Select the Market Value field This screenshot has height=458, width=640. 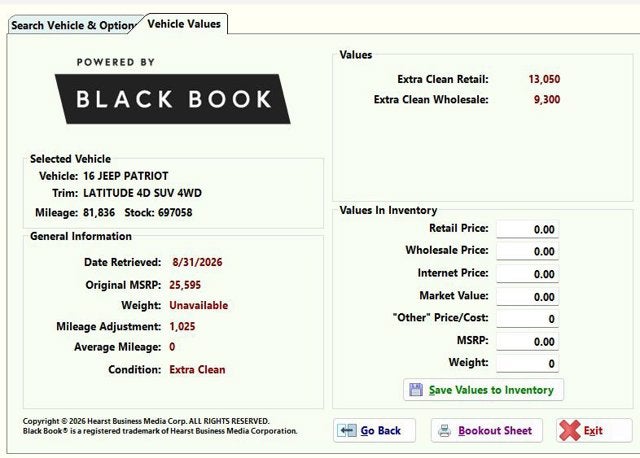point(527,297)
